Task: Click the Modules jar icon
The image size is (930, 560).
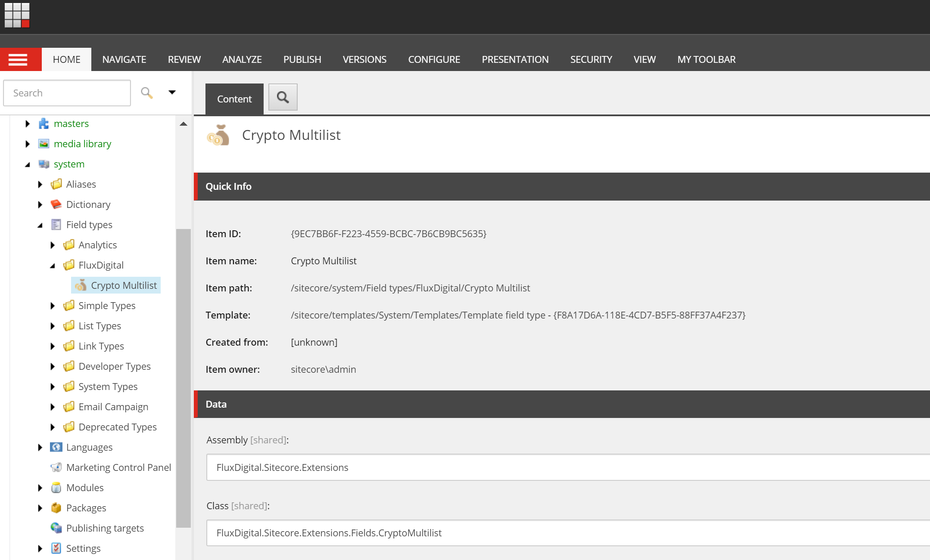Action: [56, 488]
